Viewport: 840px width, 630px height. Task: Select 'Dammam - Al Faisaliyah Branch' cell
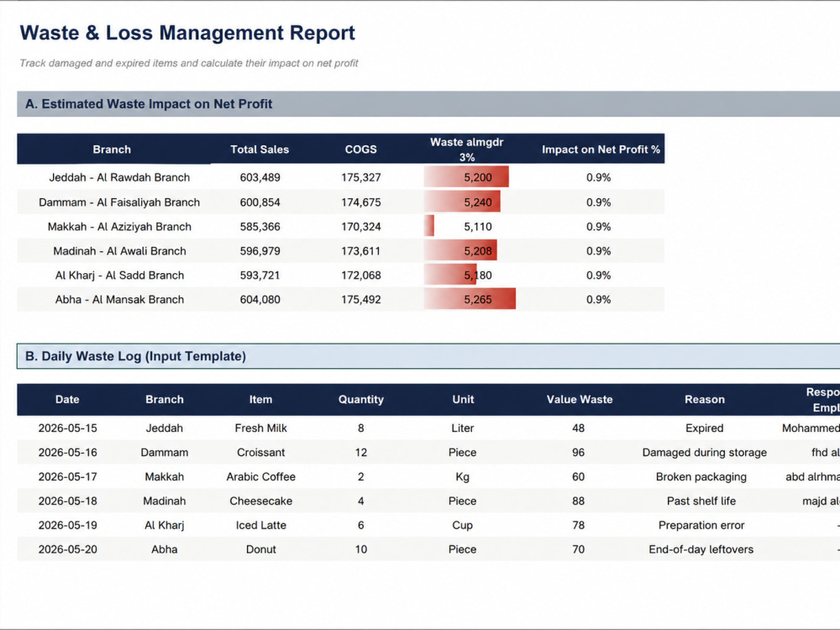(x=119, y=202)
